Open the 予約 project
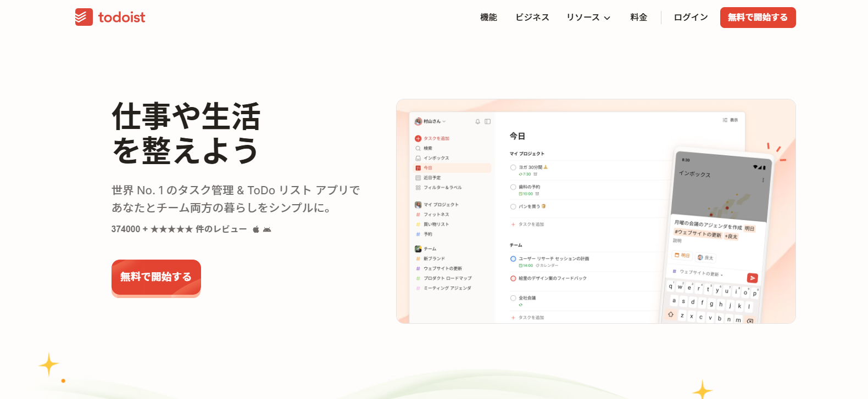868x399 pixels. coord(424,234)
